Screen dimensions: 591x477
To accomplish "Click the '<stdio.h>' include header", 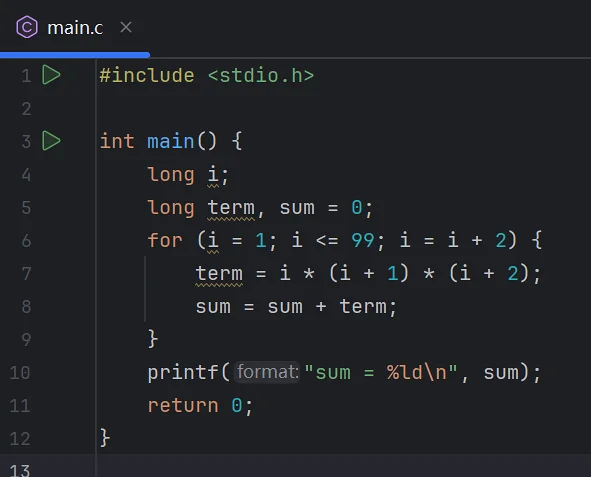I will click(x=261, y=76).
